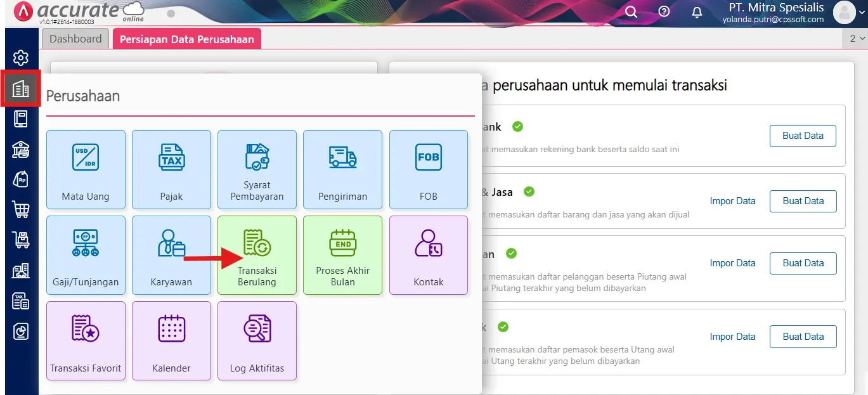868x395 pixels.
Task: Click the Log Aktifitas icon
Action: coord(257,340)
